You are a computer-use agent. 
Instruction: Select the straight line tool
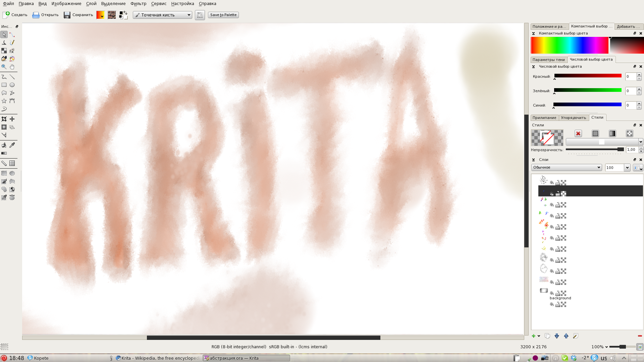[12, 77]
